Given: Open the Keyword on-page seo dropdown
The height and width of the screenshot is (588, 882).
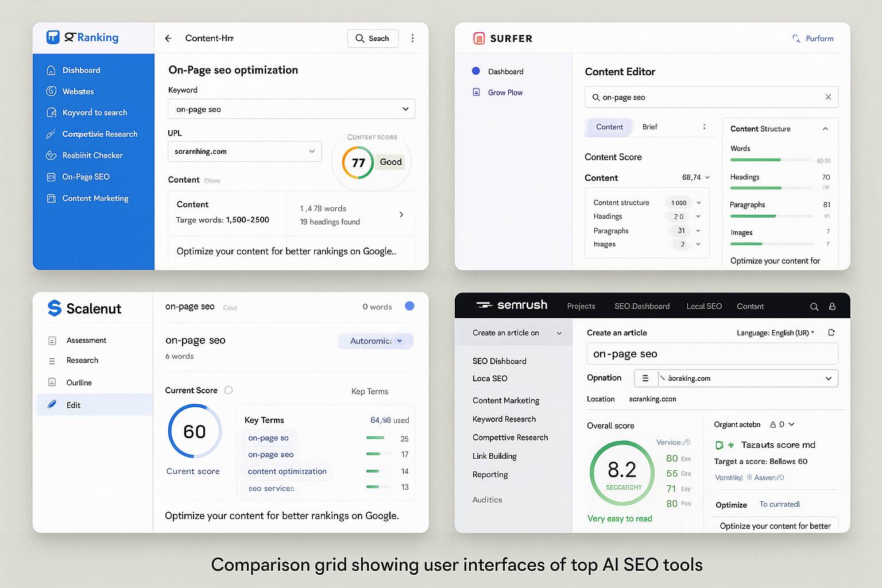Looking at the screenshot, I should tap(291, 109).
